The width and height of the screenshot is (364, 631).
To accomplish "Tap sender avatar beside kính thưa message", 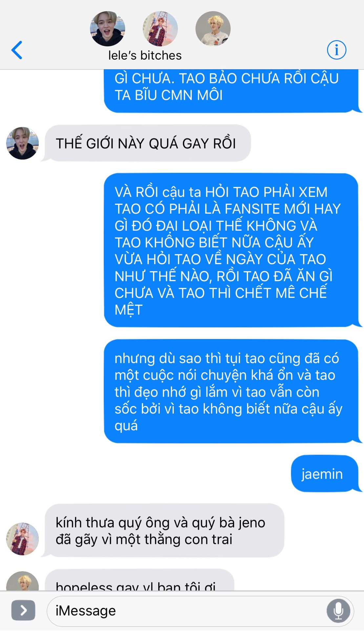I will tap(22, 539).
